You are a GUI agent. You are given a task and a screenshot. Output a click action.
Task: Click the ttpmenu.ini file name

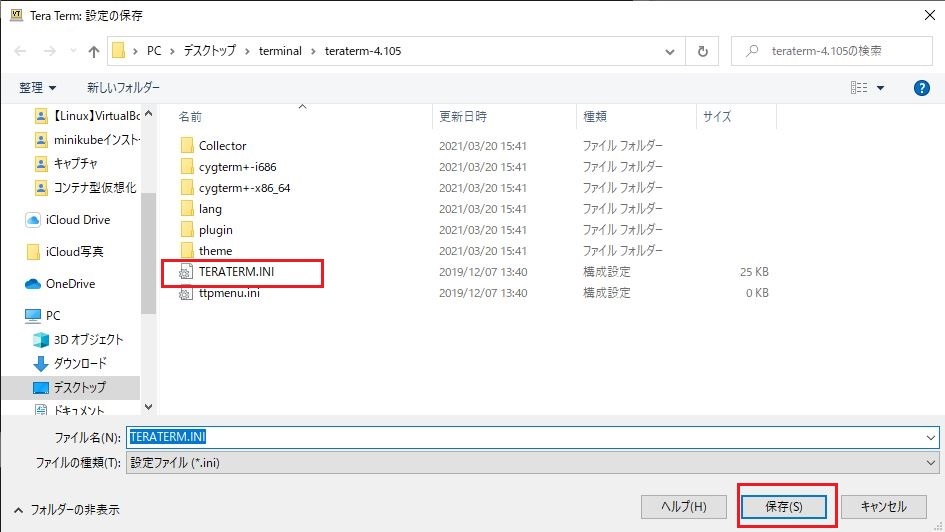(229, 293)
